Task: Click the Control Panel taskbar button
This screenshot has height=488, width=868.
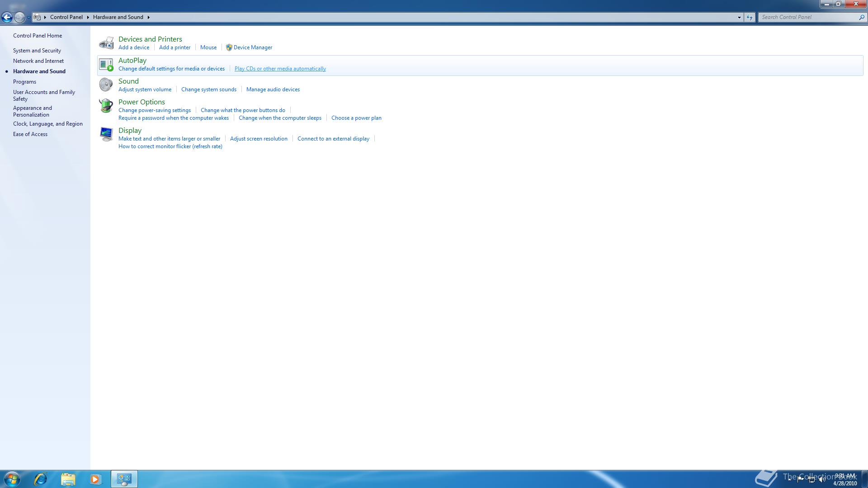Action: (x=124, y=479)
